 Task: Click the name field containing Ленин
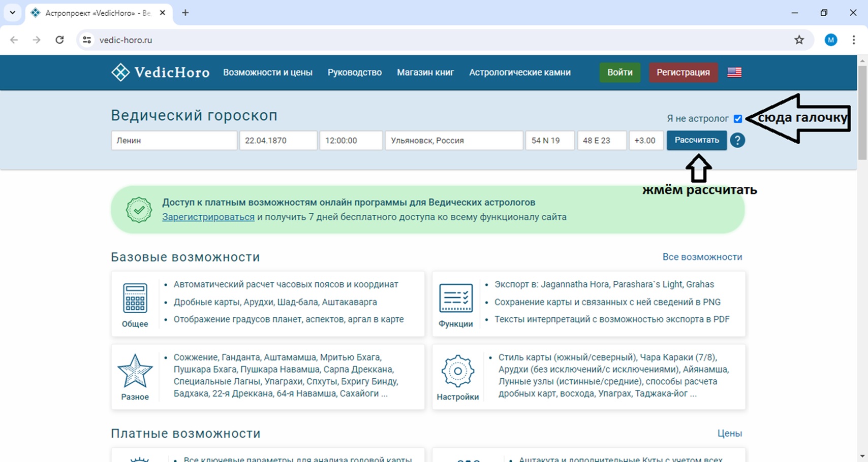174,141
